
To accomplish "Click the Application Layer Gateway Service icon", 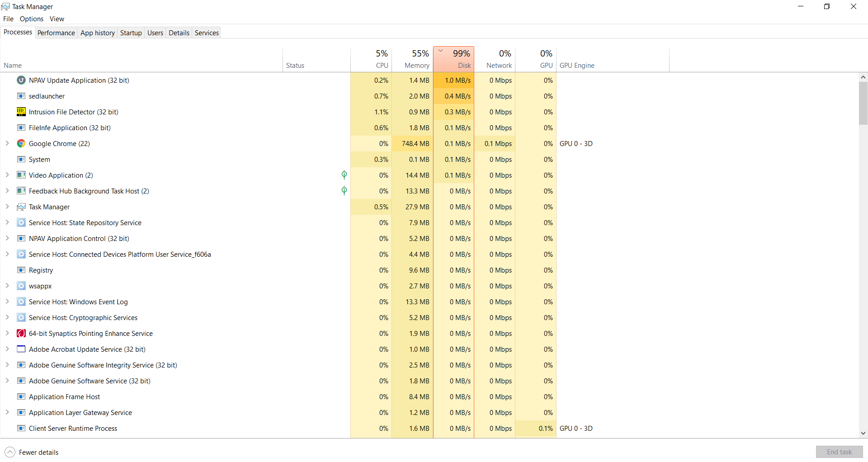I will pos(21,412).
